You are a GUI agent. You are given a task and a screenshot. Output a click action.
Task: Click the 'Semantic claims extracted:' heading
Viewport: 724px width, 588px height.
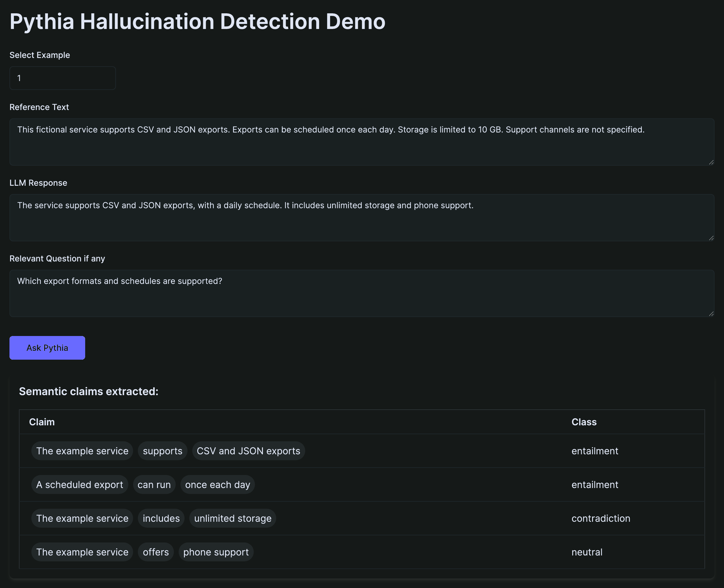coord(89,391)
